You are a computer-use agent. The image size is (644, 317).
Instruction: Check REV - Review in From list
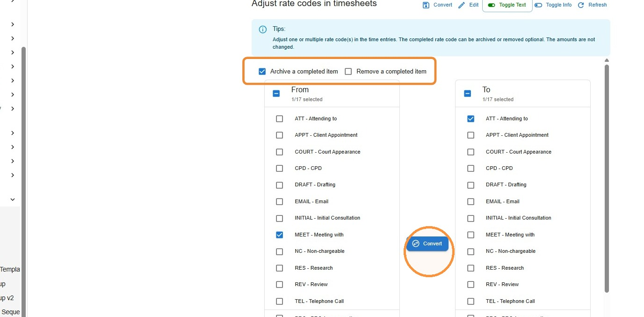(x=280, y=285)
